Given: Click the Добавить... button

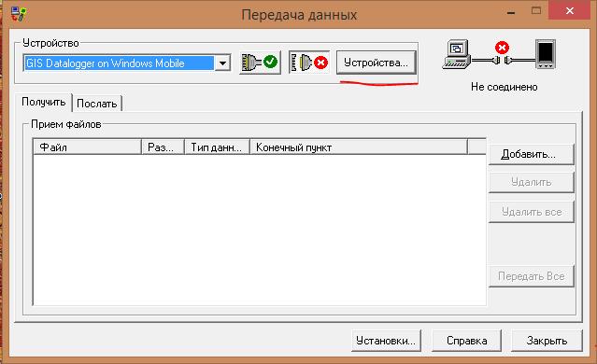Looking at the screenshot, I should [531, 154].
